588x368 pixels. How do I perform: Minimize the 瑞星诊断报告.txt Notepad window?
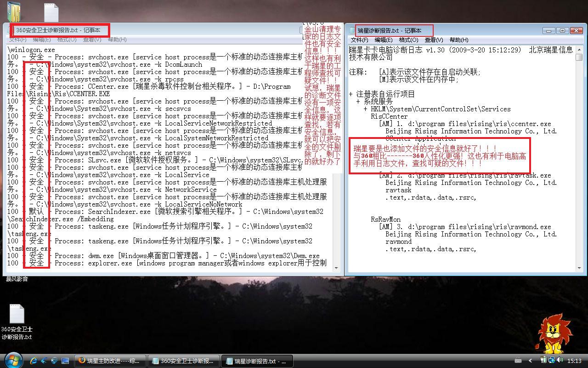pyautogui.click(x=548, y=30)
